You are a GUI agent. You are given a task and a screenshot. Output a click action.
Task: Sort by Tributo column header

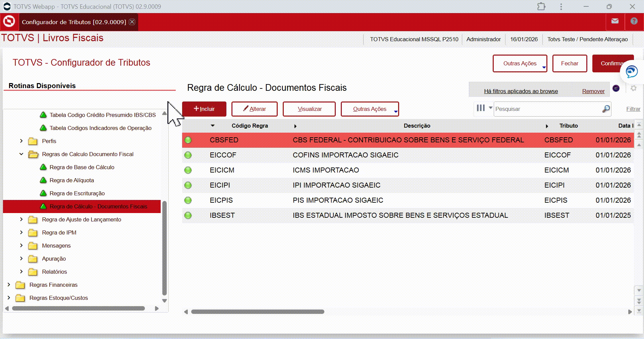[x=569, y=126]
